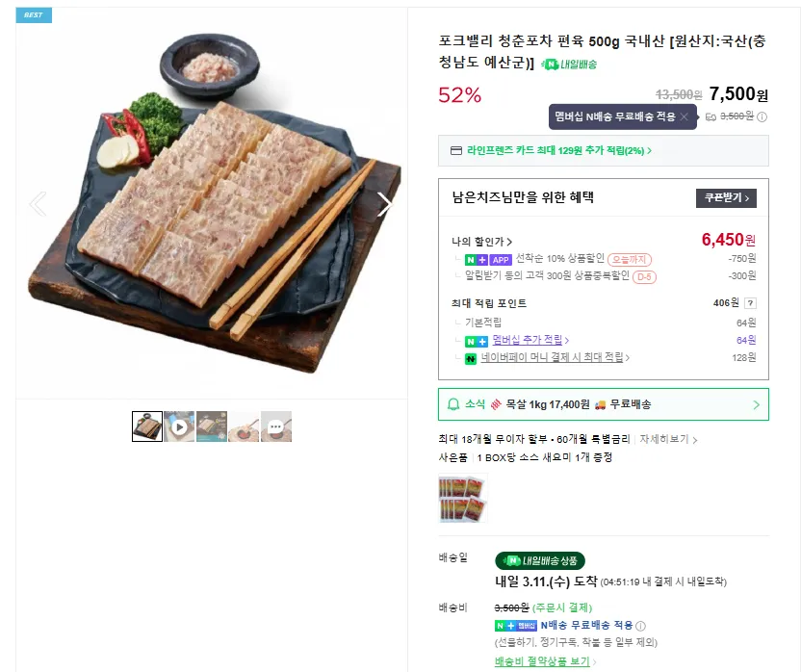Click the ellipsis more-photos thumbnail button
Screen dimensions: 801x672
276,426
